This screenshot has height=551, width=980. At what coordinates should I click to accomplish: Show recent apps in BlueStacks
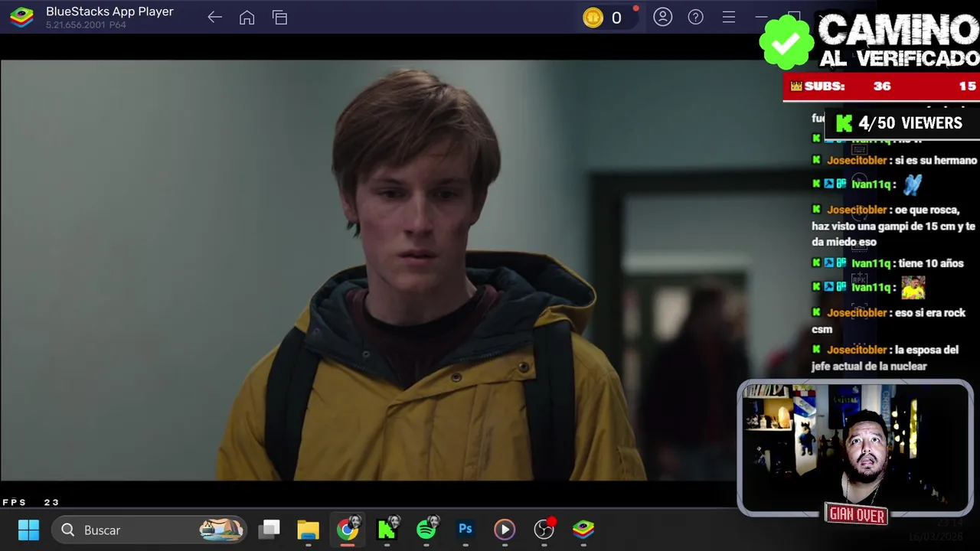click(279, 18)
